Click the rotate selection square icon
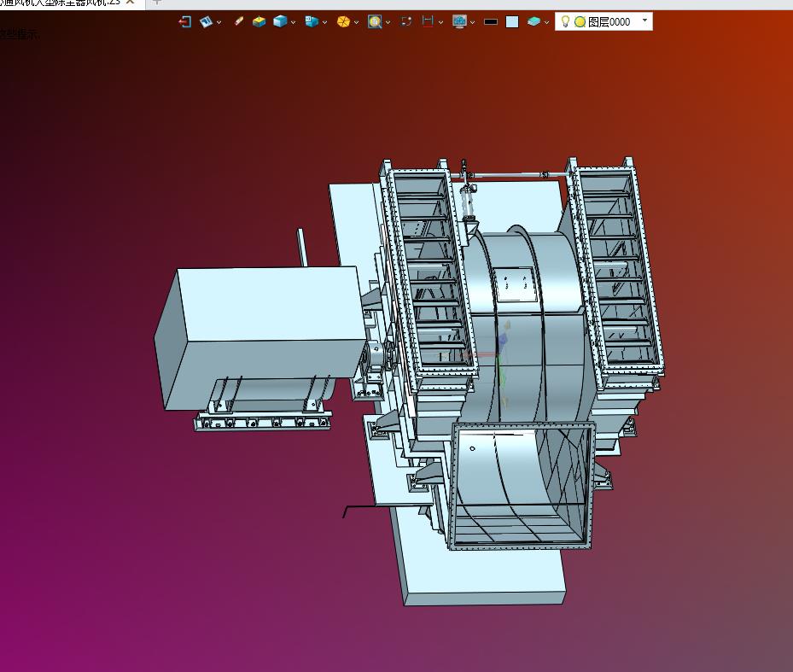The image size is (793, 672). point(406,21)
